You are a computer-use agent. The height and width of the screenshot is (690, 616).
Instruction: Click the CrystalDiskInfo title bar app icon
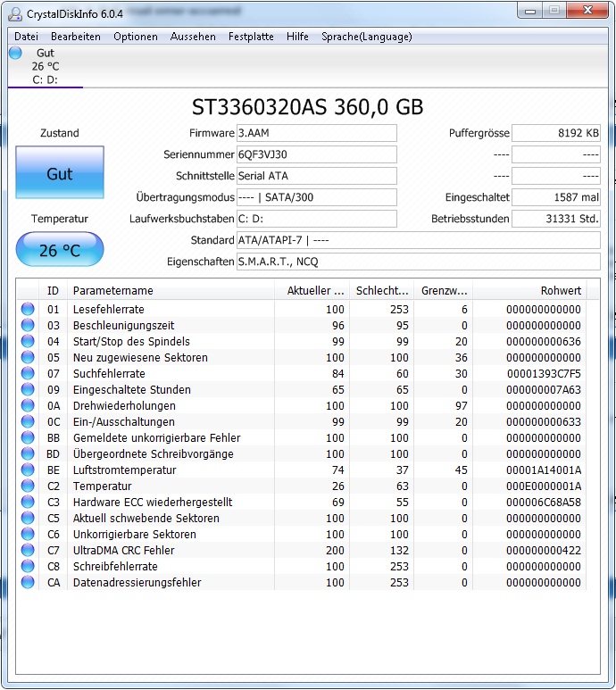point(15,14)
